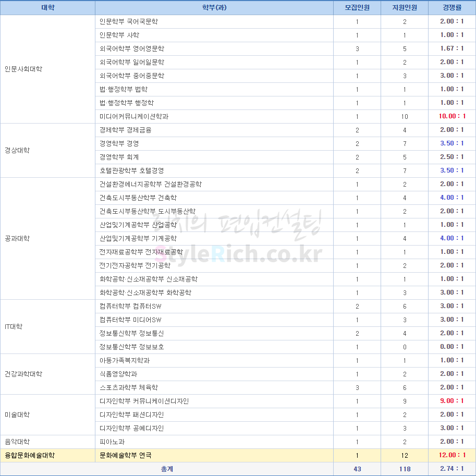Click 전자재료공학부 전자재료공학 row
476x476 pixels.
[285, 252]
